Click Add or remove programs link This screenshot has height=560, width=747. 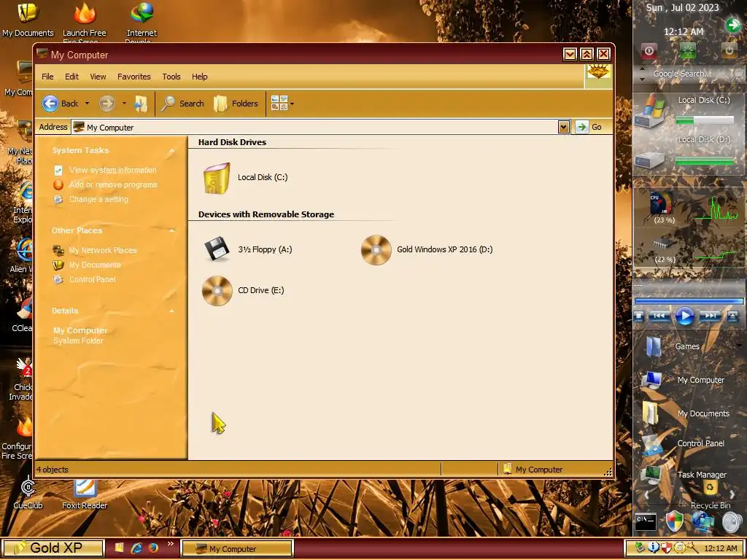[113, 184]
